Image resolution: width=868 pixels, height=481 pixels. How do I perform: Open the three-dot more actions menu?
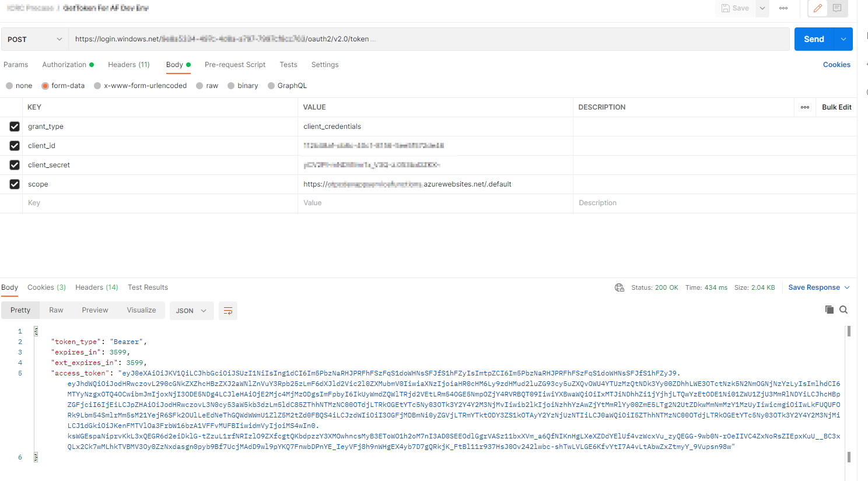[783, 8]
